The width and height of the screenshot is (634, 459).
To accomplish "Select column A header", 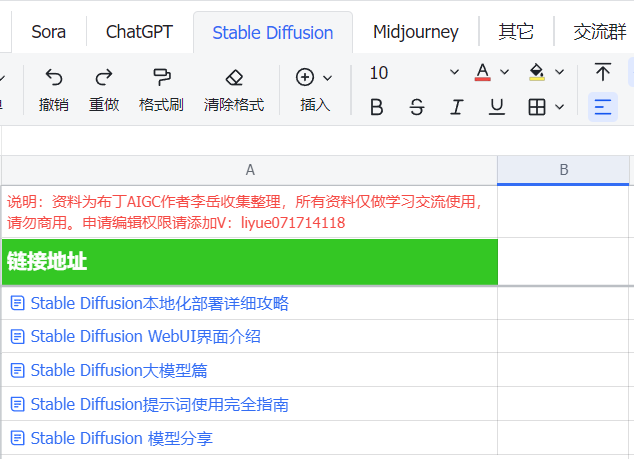I will click(250, 170).
